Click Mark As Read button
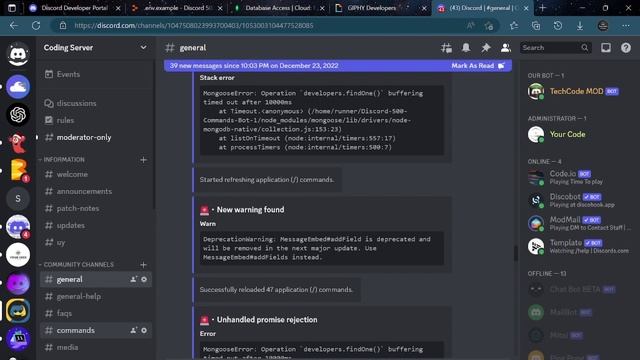The width and height of the screenshot is (640, 360). click(x=478, y=66)
